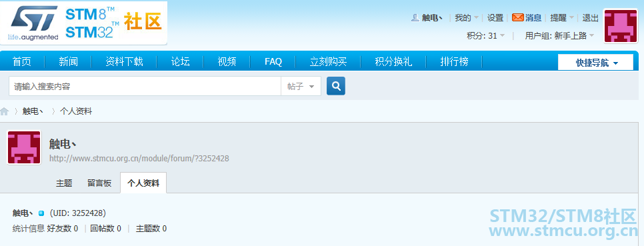Open the profile URL stmcu.org.cn link
Screen dimensions: 644x246
point(139,158)
